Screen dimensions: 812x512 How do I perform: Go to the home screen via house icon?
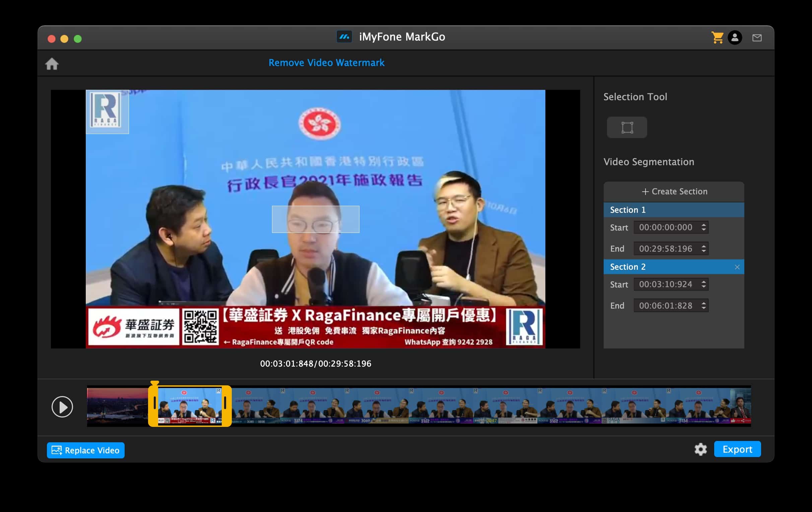[x=52, y=64]
